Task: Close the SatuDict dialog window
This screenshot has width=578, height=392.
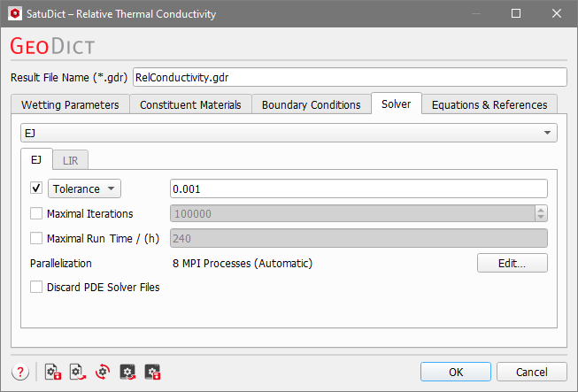Action: (557, 13)
